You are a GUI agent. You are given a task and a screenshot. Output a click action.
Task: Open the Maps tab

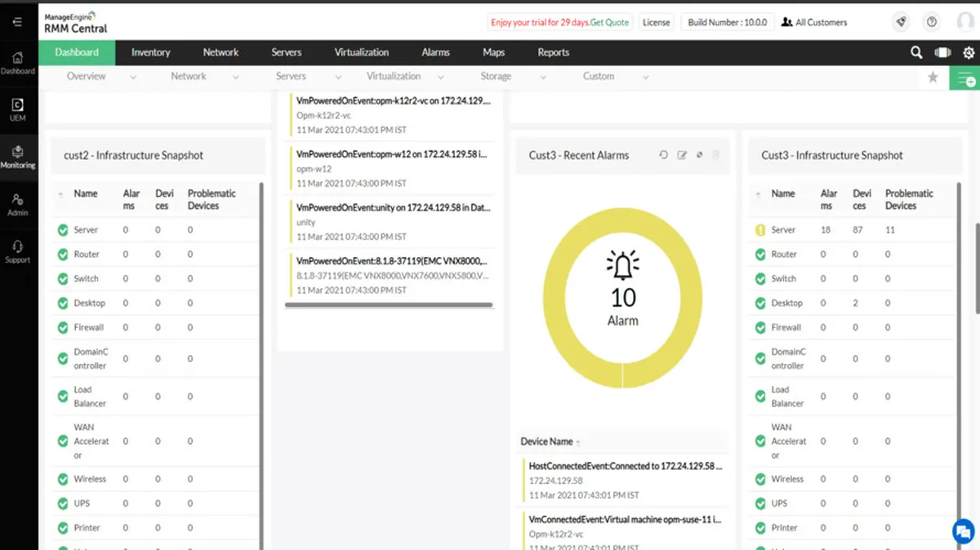(494, 52)
